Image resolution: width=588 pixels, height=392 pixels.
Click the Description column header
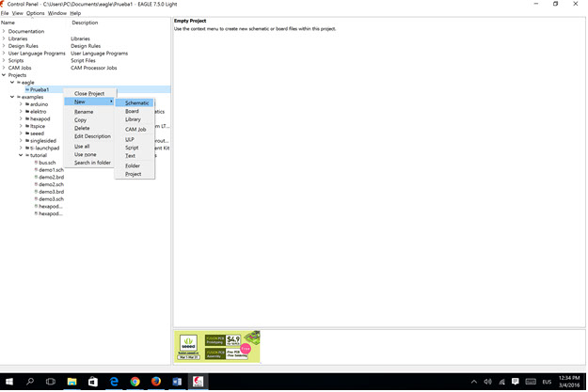[85, 23]
